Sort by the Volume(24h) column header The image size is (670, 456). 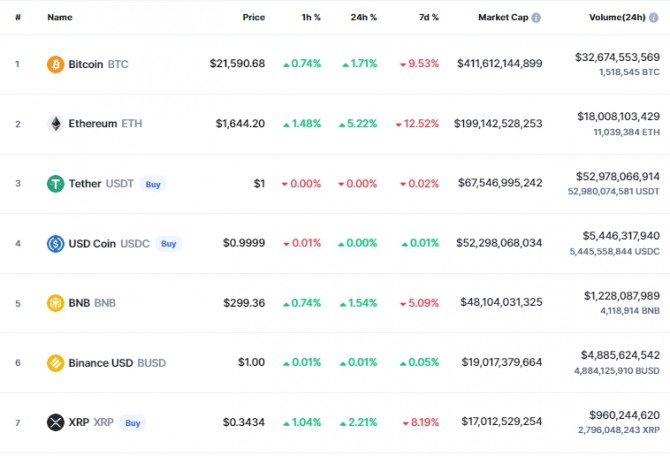click(617, 17)
